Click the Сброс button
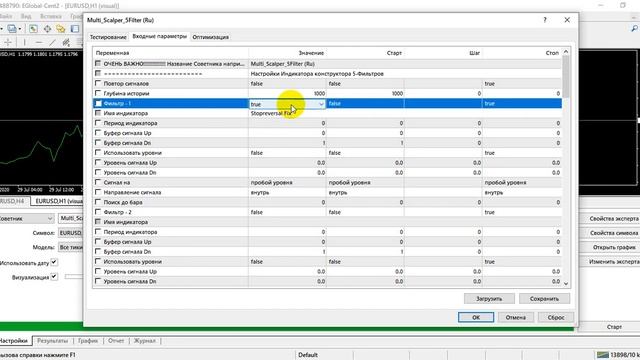 (x=556, y=317)
